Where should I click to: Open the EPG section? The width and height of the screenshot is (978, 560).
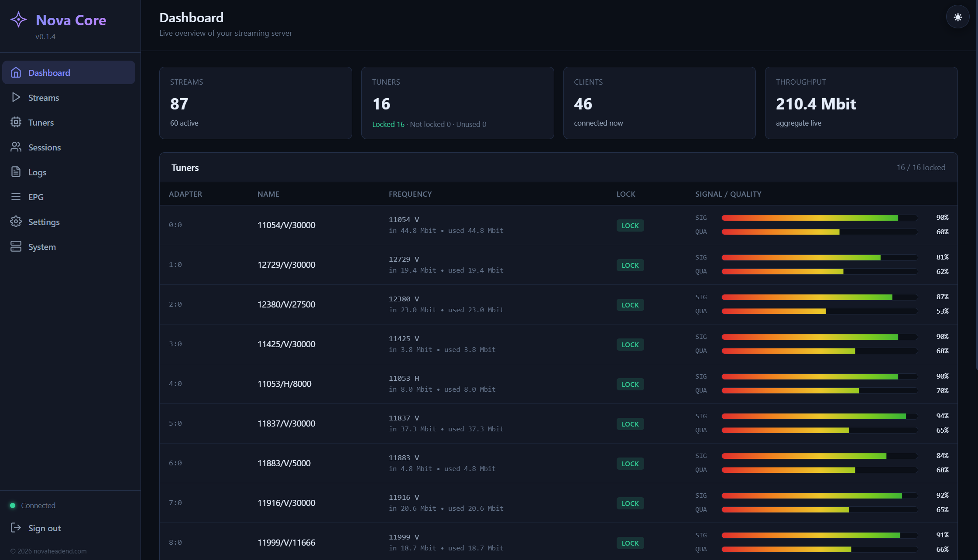coord(69,197)
